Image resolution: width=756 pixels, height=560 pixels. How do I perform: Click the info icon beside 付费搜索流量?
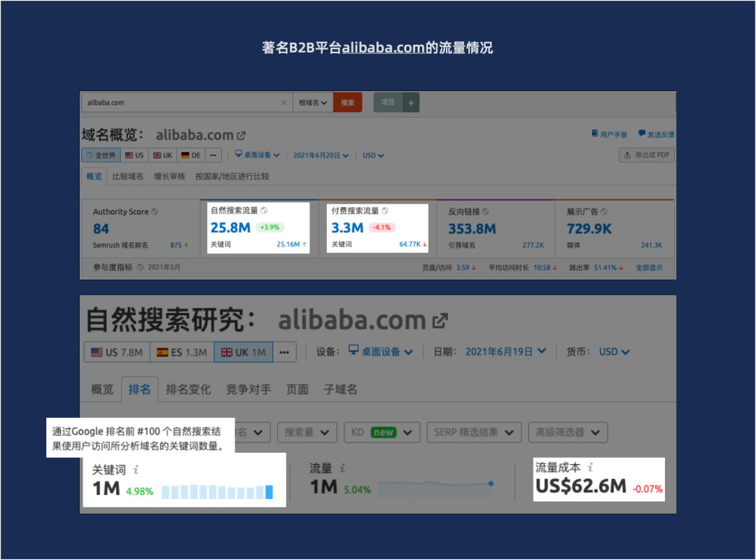385,211
